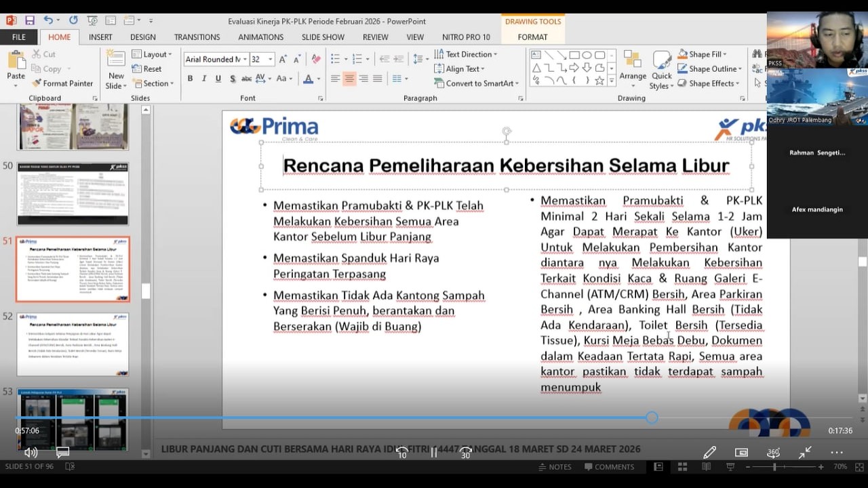Click Convert to SmartArt button

tap(477, 83)
